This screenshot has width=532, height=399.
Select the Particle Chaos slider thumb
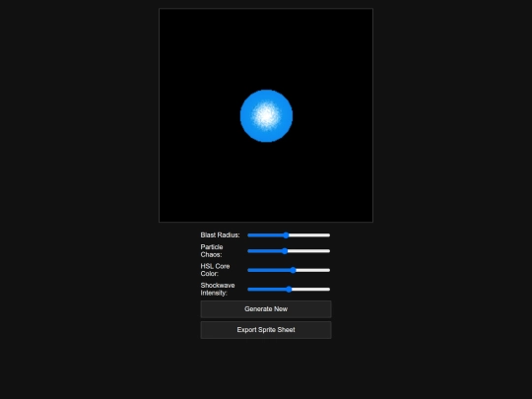coord(285,251)
